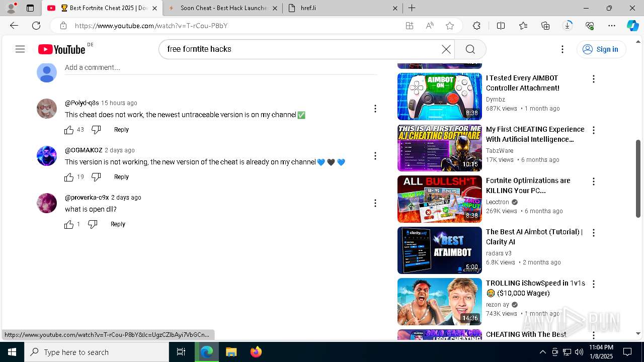Go back with browser back arrow

(x=14, y=26)
